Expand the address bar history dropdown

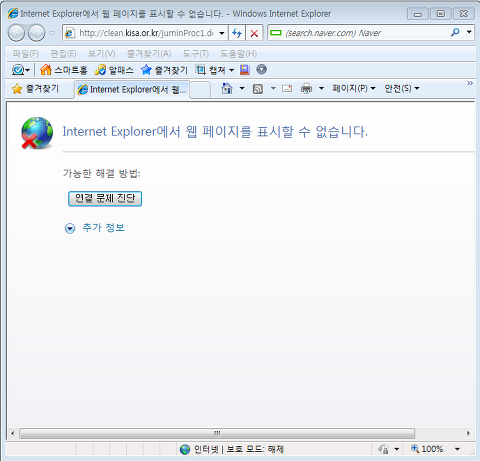(x=222, y=33)
